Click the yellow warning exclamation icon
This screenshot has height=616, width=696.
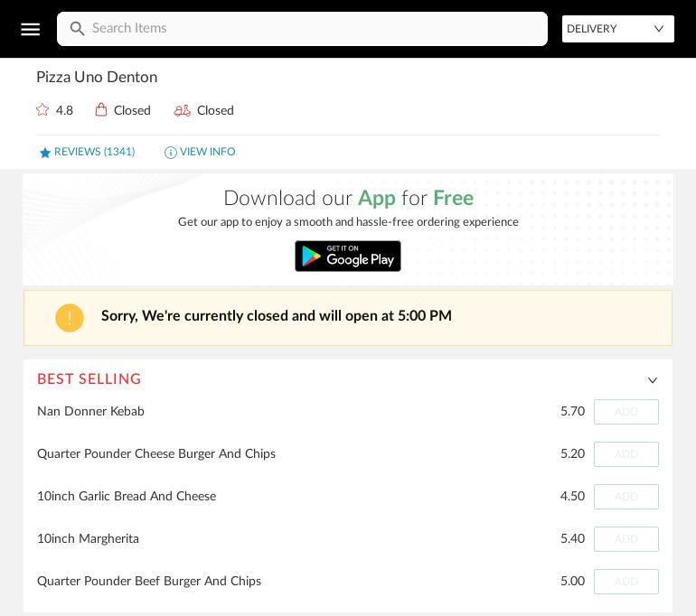pyautogui.click(x=70, y=318)
